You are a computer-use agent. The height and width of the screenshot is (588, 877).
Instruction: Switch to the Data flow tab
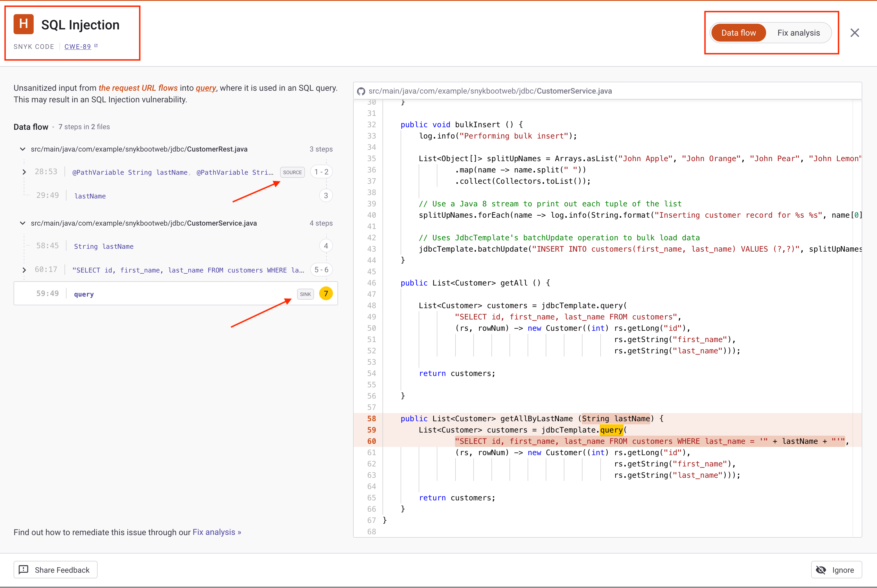[x=738, y=33]
